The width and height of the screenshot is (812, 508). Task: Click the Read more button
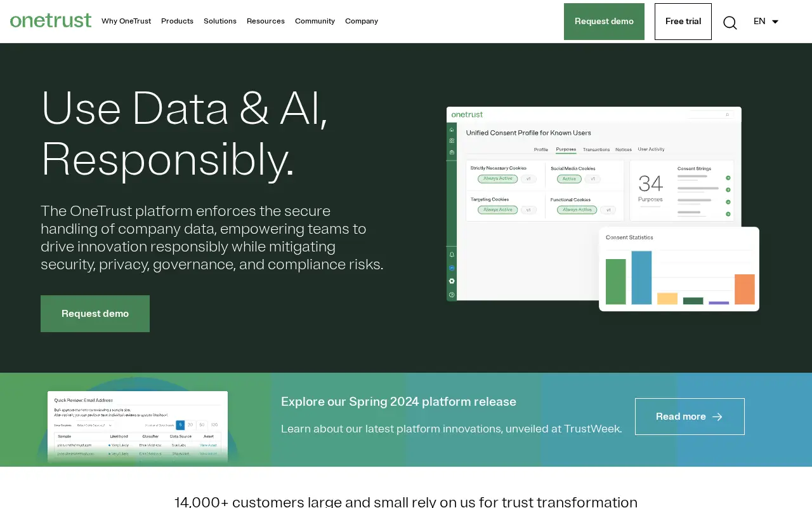pos(690,417)
